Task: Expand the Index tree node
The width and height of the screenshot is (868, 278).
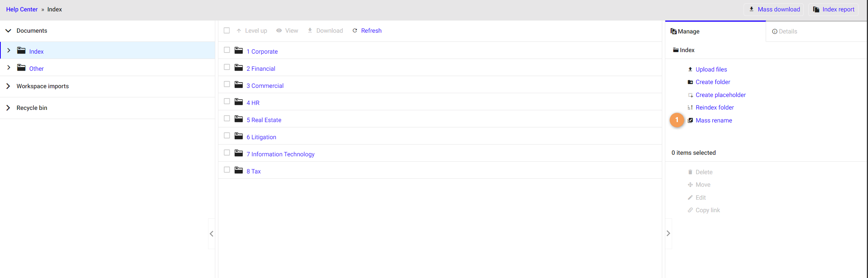Action: pos(8,50)
